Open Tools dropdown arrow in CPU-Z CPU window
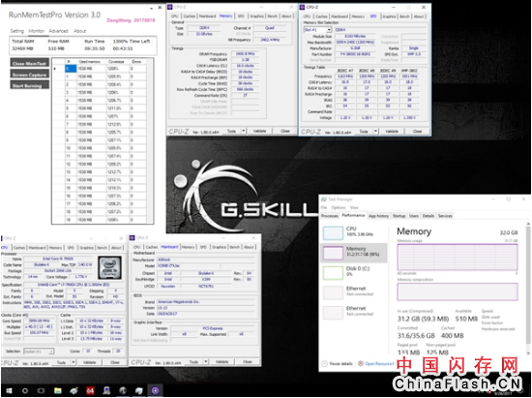Image resolution: width=532 pixels, height=398 pixels. click(73, 363)
